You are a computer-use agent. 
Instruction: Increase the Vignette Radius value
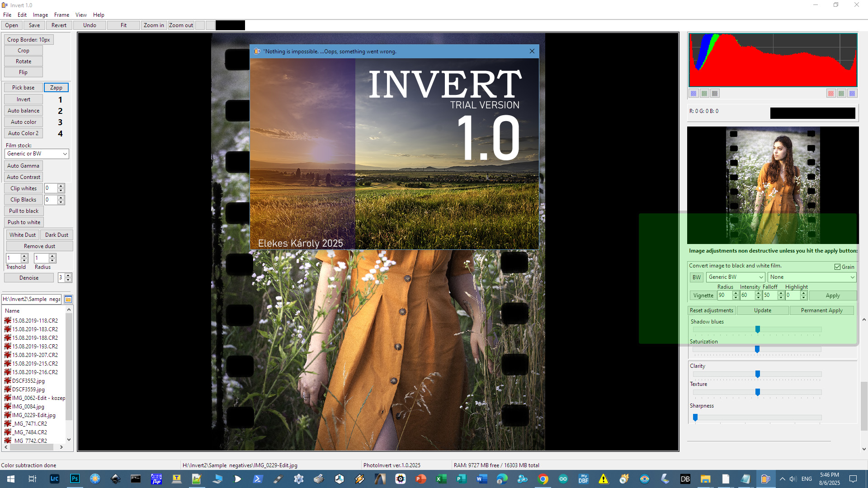(x=736, y=293)
